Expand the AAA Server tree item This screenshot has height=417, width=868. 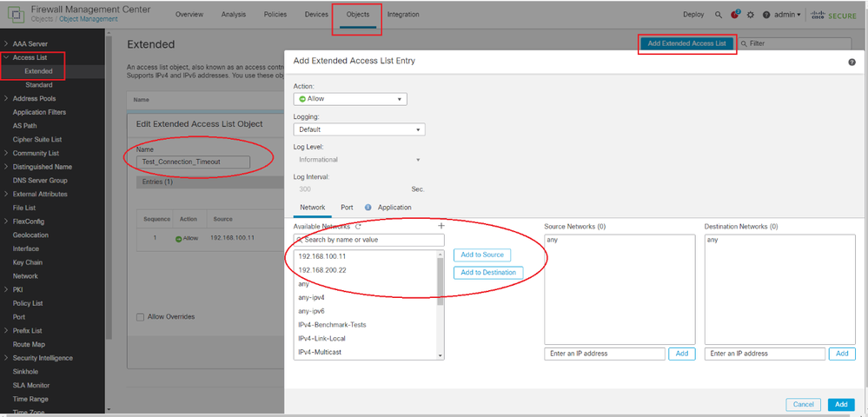(x=5, y=43)
